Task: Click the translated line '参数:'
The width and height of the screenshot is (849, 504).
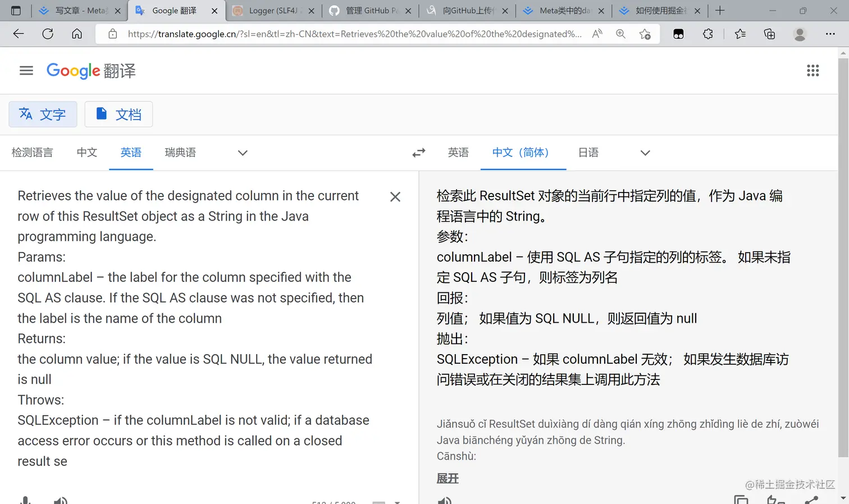Action: point(452,237)
